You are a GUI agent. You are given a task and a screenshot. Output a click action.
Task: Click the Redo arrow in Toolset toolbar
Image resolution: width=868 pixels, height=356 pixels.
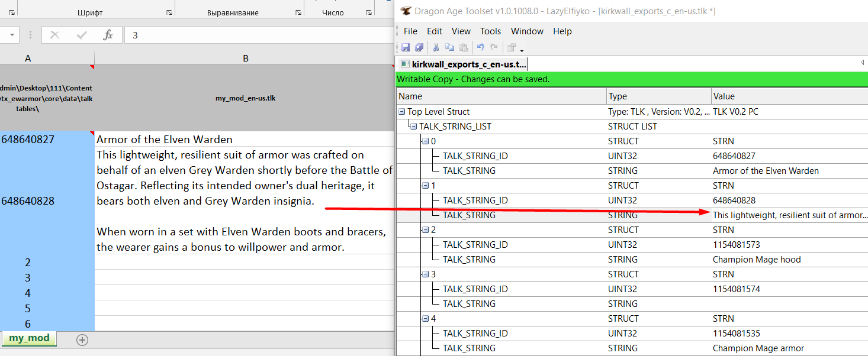click(x=494, y=47)
